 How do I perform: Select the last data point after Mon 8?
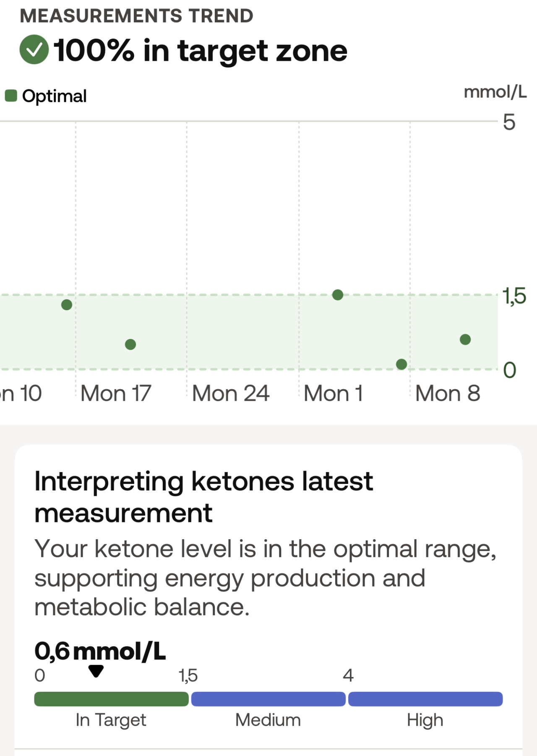(465, 340)
